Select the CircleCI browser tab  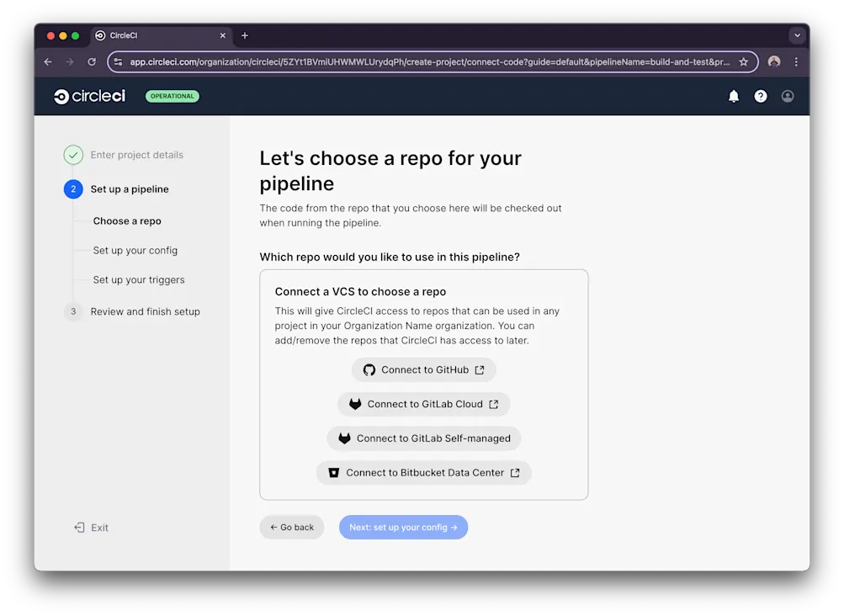pos(161,35)
